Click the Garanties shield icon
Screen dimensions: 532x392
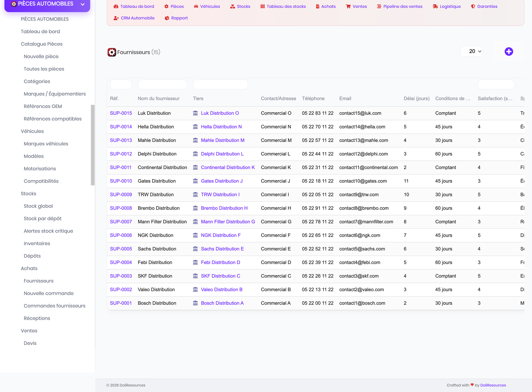[473, 6]
